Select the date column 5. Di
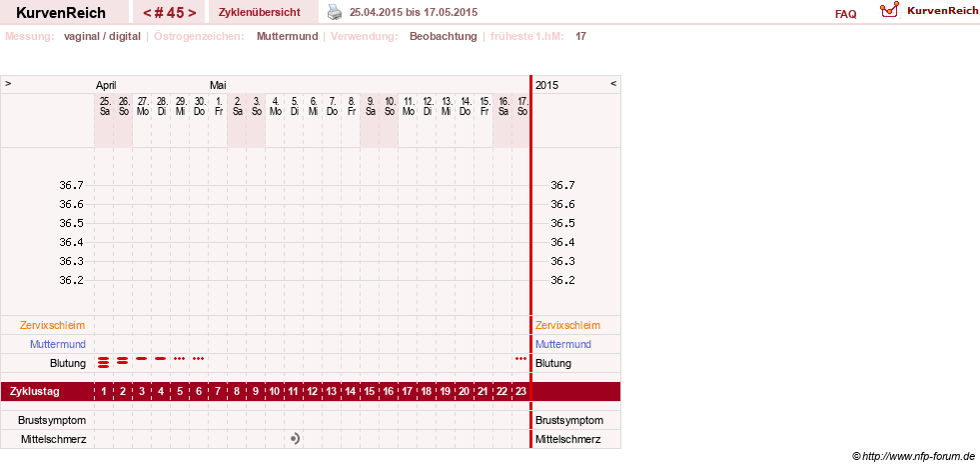 295,106
